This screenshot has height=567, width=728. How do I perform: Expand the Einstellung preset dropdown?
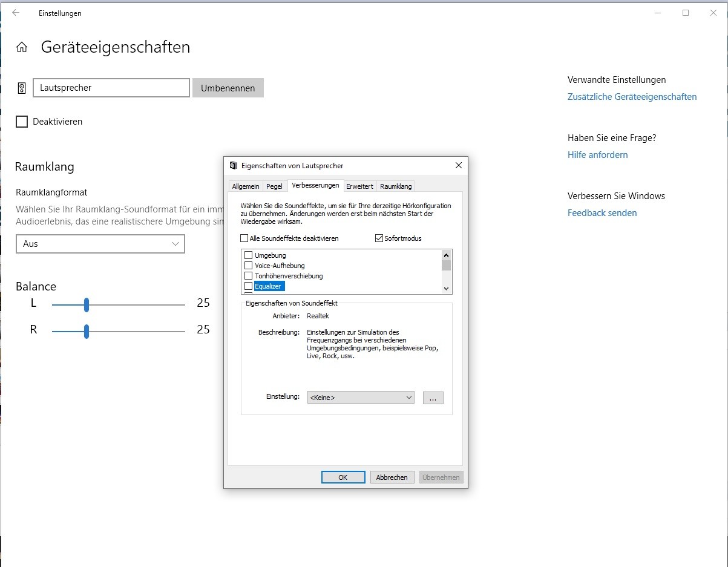tap(360, 398)
